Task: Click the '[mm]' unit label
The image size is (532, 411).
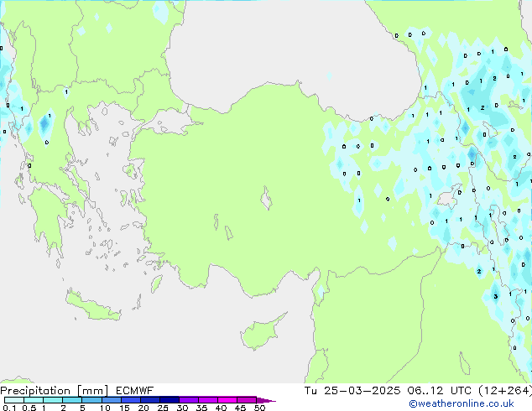Action: [93, 391]
